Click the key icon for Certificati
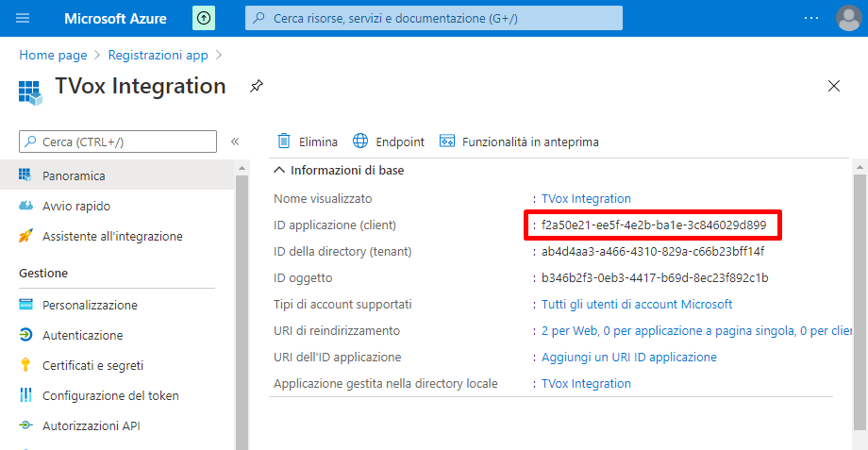Screen dimensions: 868x450 coord(25,365)
